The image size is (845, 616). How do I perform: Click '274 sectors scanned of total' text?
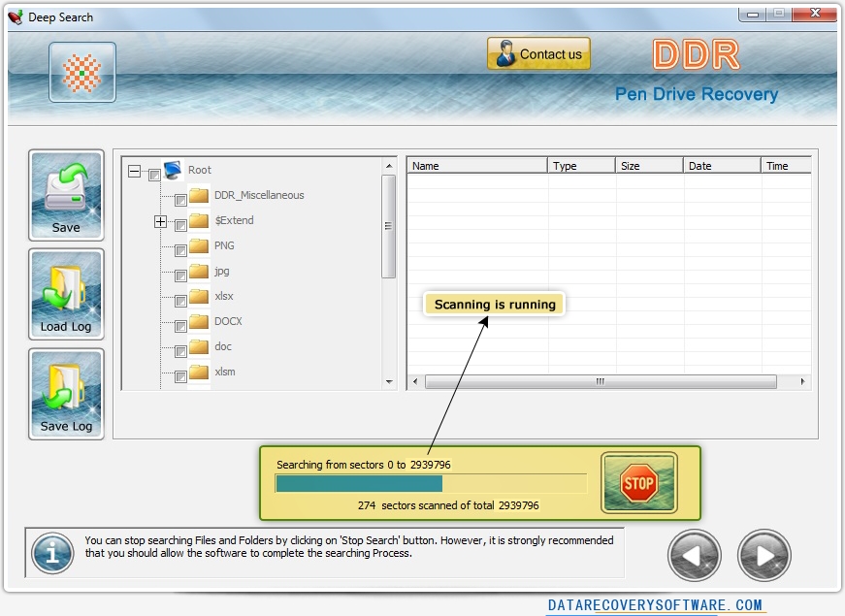click(x=426, y=505)
